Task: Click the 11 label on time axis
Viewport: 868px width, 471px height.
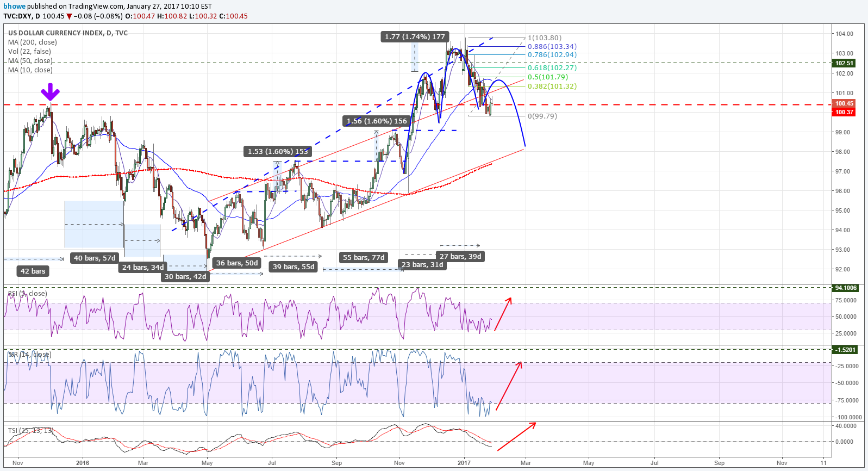Action: pos(823,463)
